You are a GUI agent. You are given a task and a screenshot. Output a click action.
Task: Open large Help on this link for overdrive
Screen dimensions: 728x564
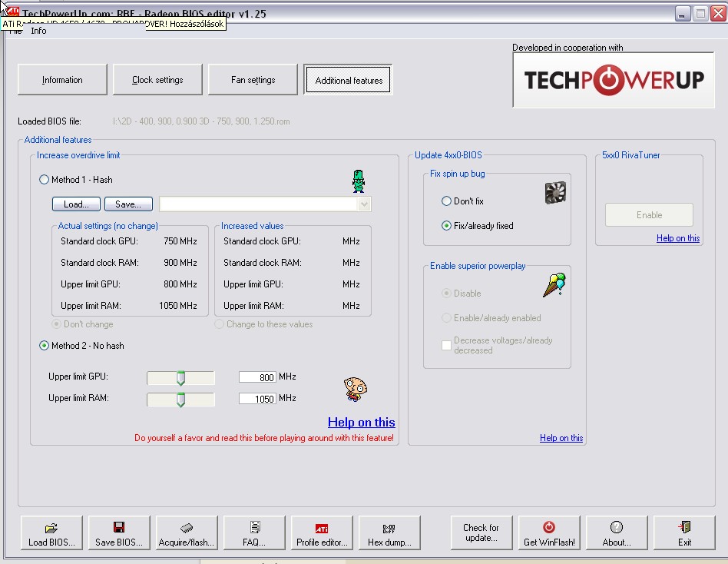(x=361, y=422)
